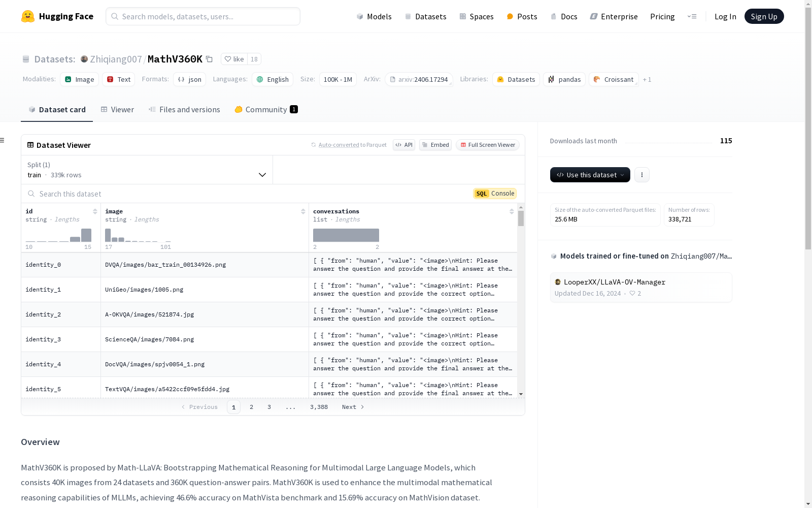
Task: Click the Datasets icon before the breadcrumb
Action: pos(26,59)
